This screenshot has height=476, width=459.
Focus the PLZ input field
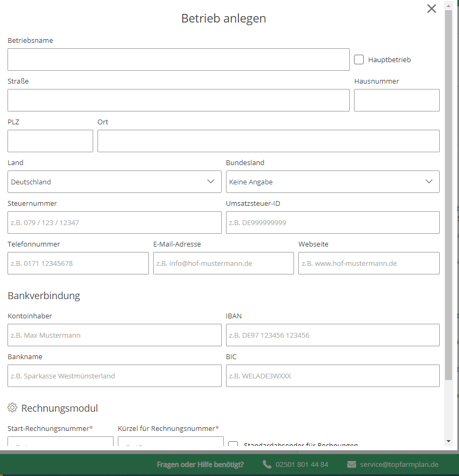click(x=50, y=141)
